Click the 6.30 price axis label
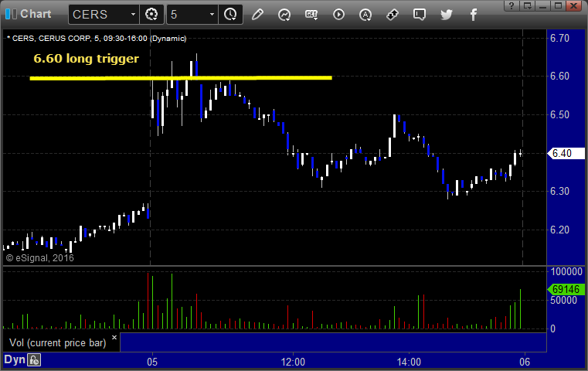 pos(559,192)
